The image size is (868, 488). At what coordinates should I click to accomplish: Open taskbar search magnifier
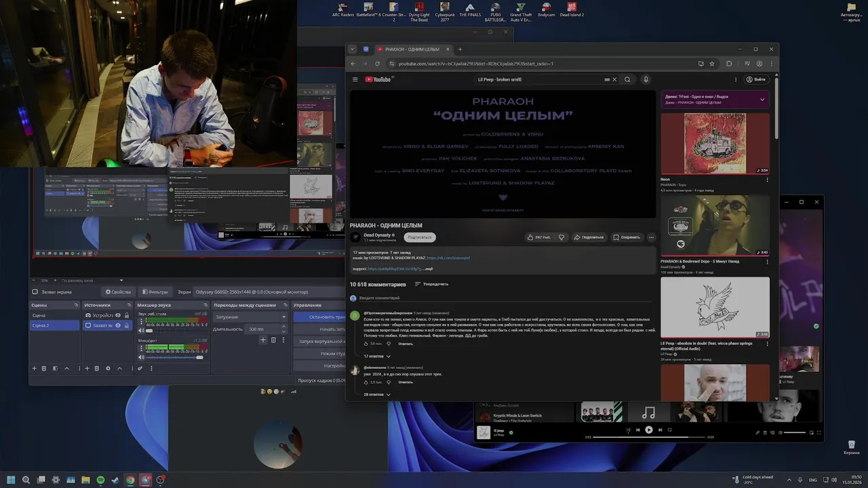[26, 480]
